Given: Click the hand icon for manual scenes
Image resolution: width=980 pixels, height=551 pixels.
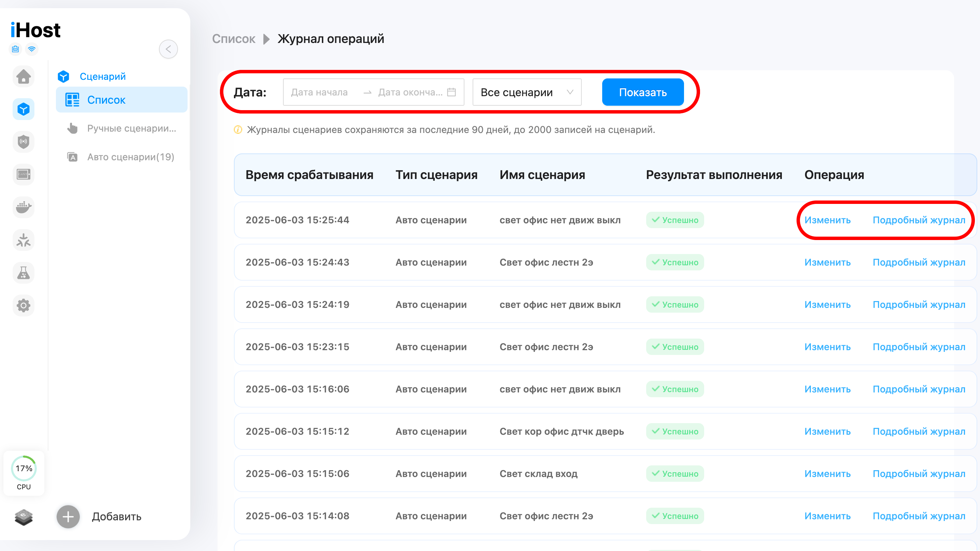Looking at the screenshot, I should 72,129.
